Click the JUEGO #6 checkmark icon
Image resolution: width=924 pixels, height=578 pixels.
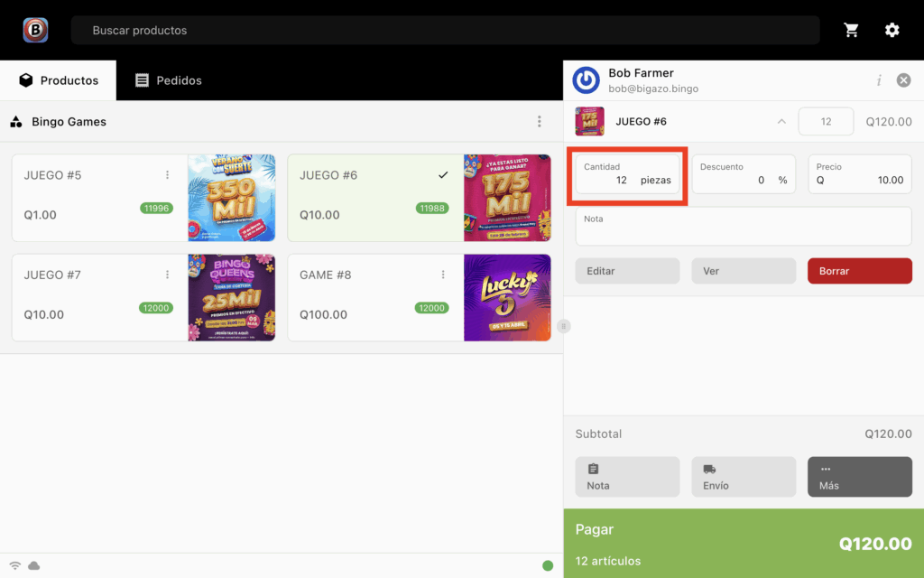pyautogui.click(x=443, y=175)
